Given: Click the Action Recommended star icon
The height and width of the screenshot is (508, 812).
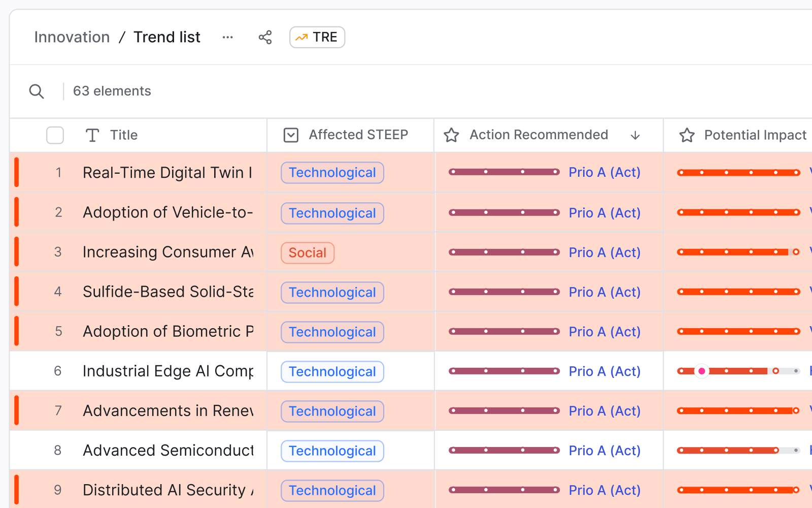Looking at the screenshot, I should [x=451, y=135].
